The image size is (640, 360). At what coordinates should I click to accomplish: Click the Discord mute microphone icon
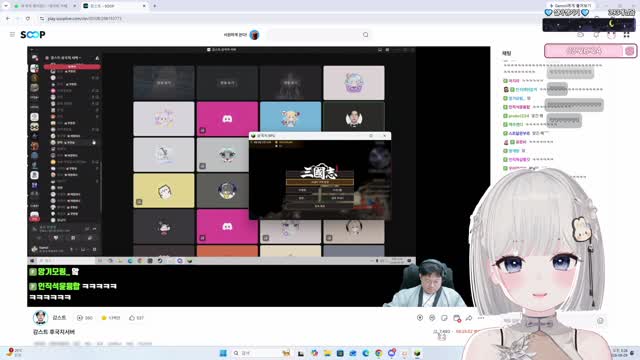(x=72, y=250)
